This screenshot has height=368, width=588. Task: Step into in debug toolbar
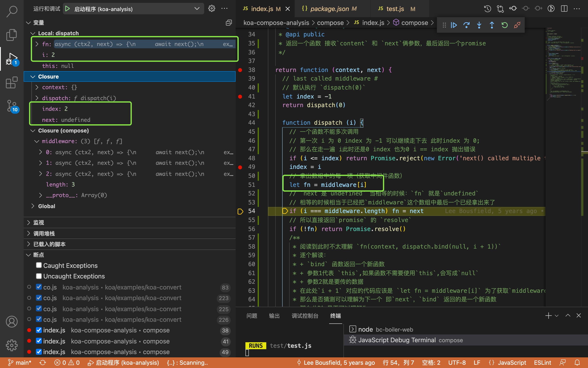[479, 25]
